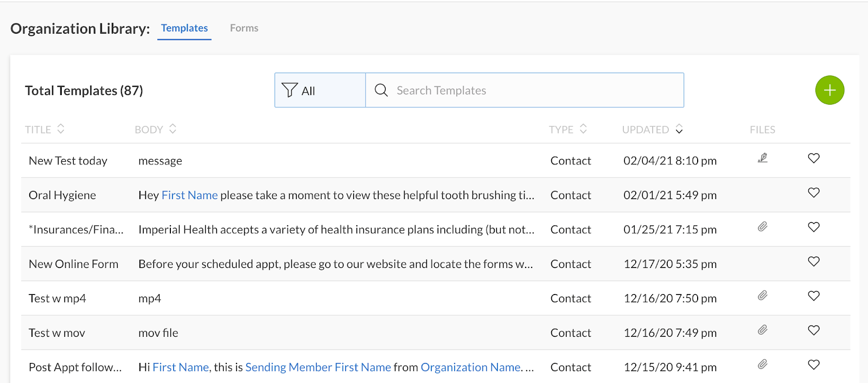Click the attachment icon on Test w mp4

pyautogui.click(x=762, y=296)
